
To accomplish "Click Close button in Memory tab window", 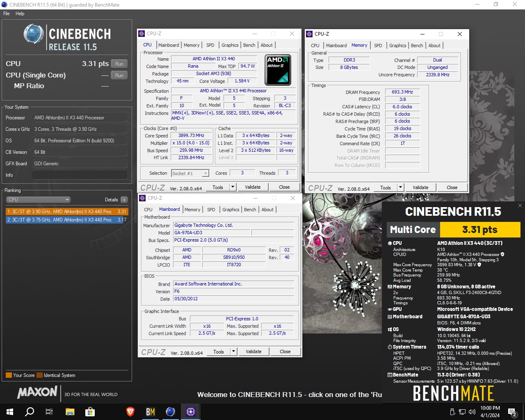I will coord(452,187).
